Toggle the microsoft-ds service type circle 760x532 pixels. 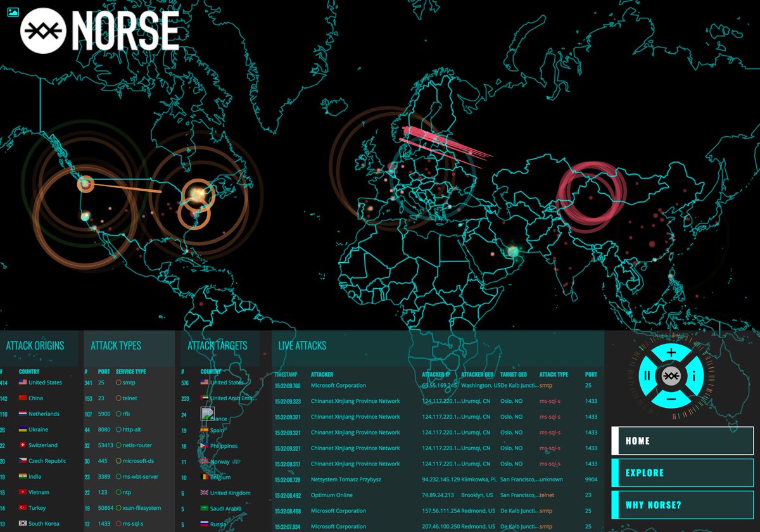118,461
